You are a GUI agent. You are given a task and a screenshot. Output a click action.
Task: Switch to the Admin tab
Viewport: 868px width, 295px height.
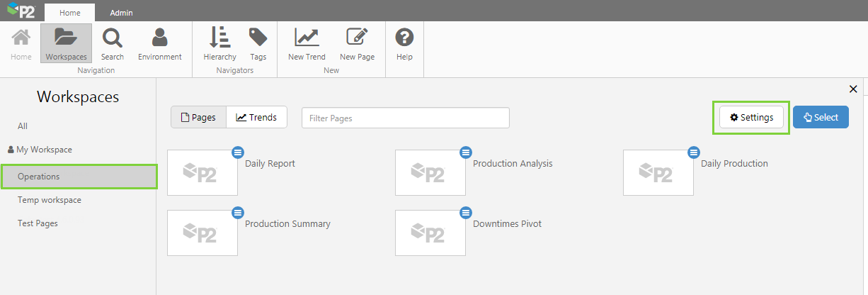coord(121,13)
